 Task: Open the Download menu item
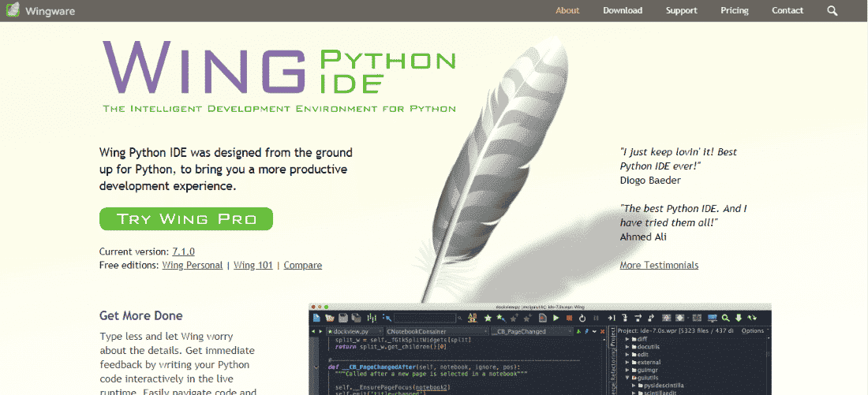(x=623, y=10)
